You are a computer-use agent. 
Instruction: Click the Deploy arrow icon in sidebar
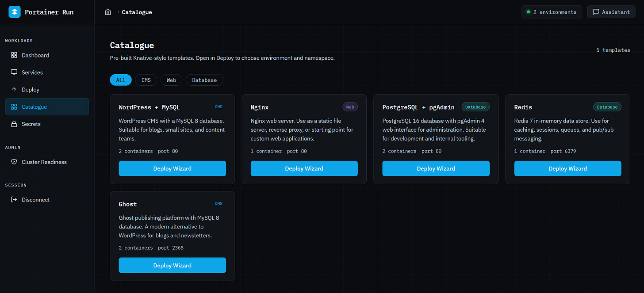click(x=14, y=90)
